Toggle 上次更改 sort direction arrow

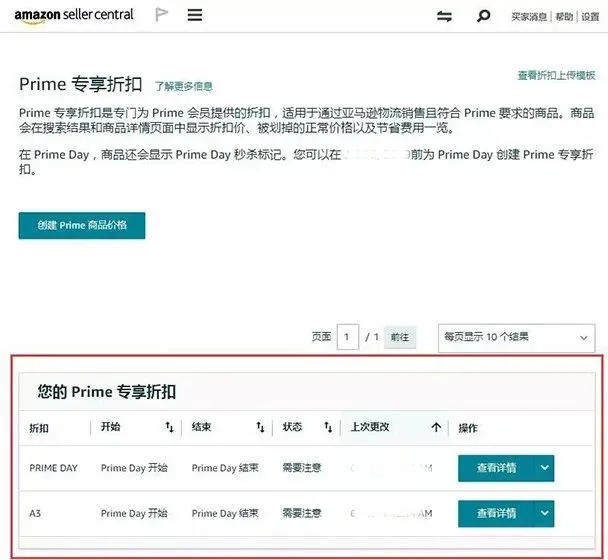pos(436,427)
